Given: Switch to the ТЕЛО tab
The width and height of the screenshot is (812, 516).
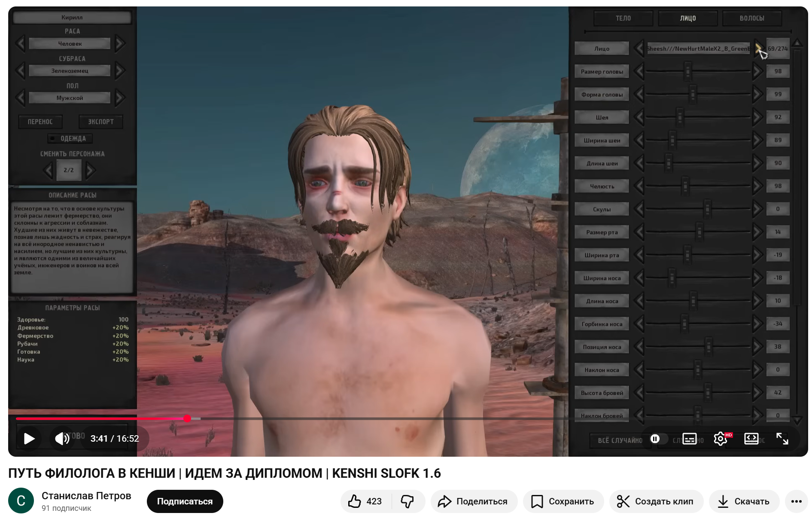Looking at the screenshot, I should click(623, 18).
